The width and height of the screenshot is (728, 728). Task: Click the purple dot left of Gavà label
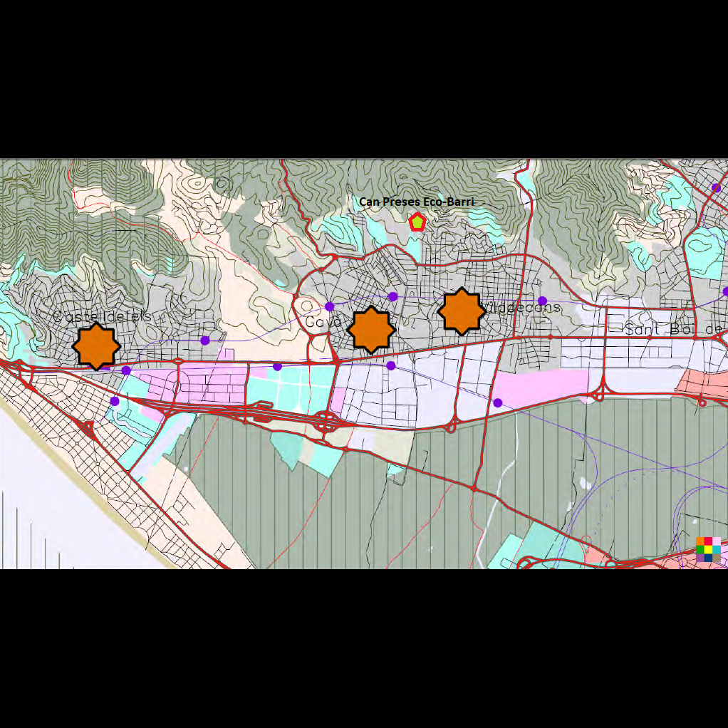[x=329, y=306]
